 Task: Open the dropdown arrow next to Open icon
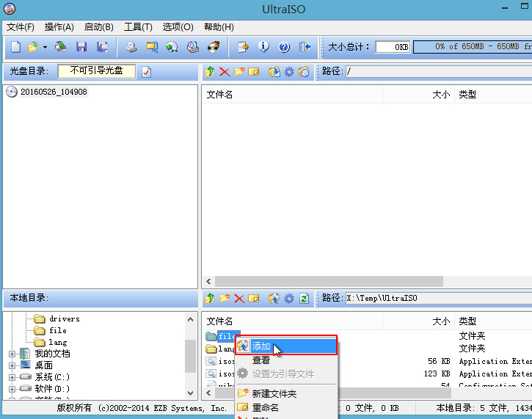click(45, 47)
